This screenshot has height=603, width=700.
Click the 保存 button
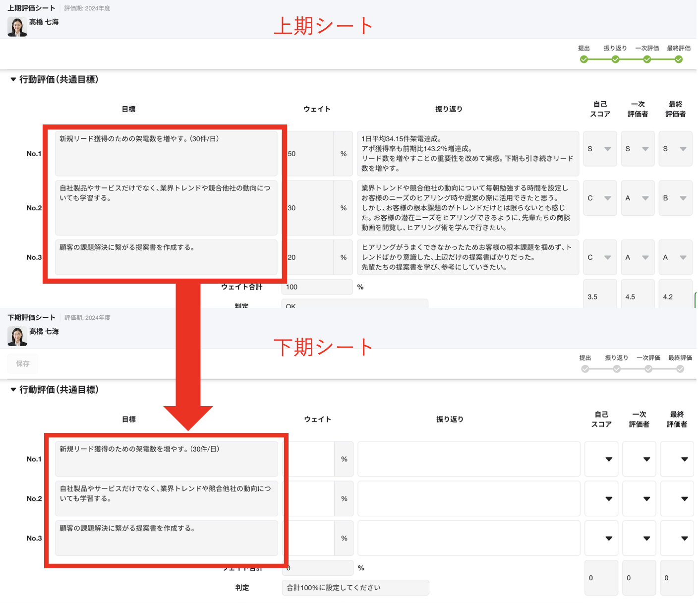[x=23, y=363]
